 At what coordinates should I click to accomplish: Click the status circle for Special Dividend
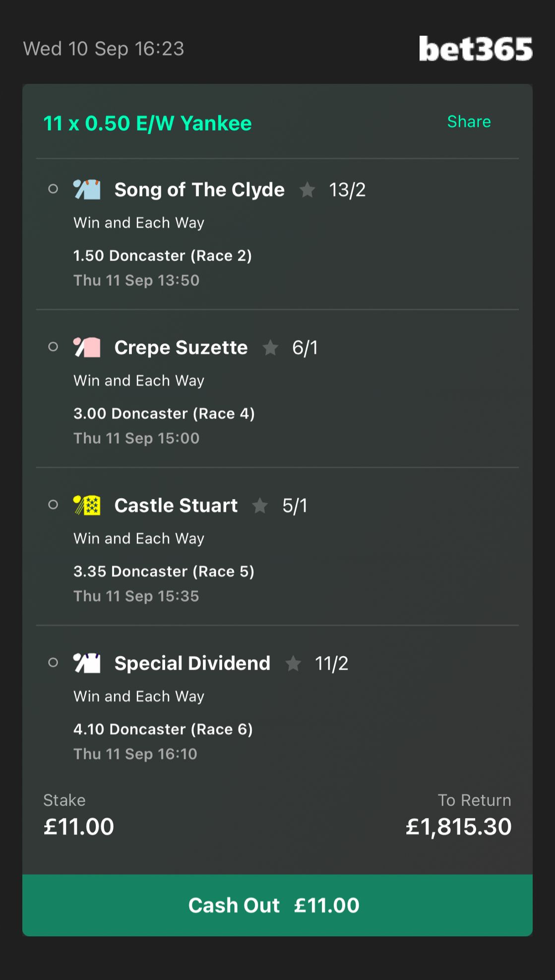point(53,662)
